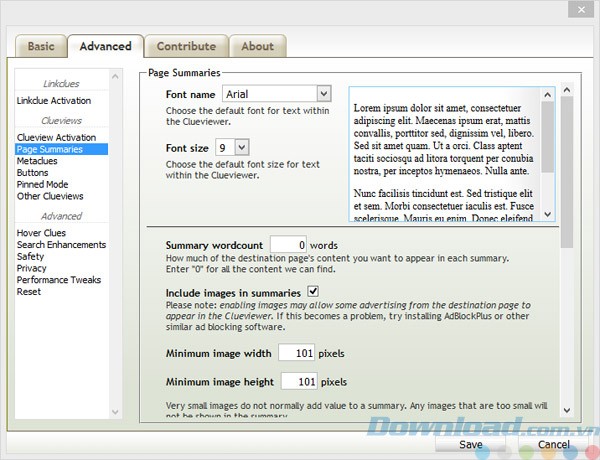
Task: Open the Contribute tab
Action: click(x=186, y=46)
